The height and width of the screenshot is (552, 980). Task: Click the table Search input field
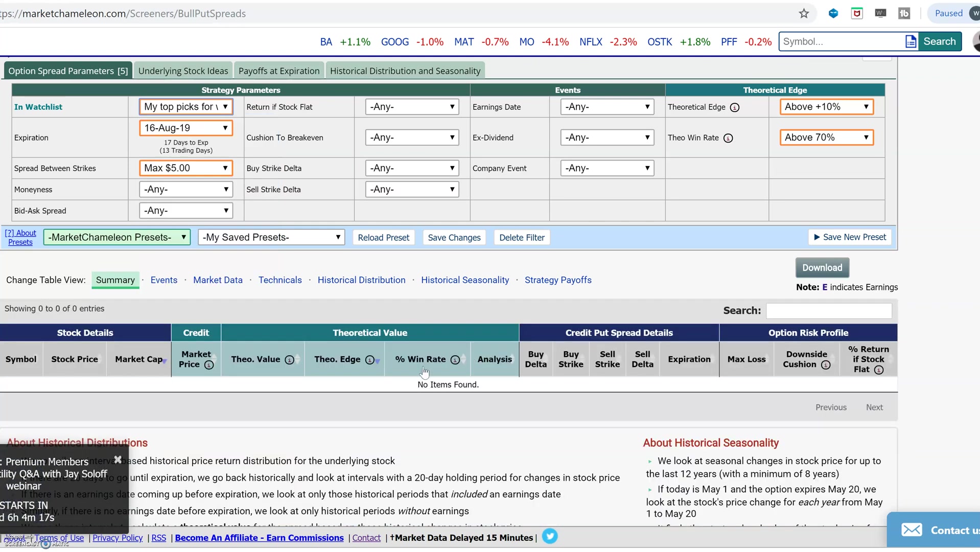point(828,311)
